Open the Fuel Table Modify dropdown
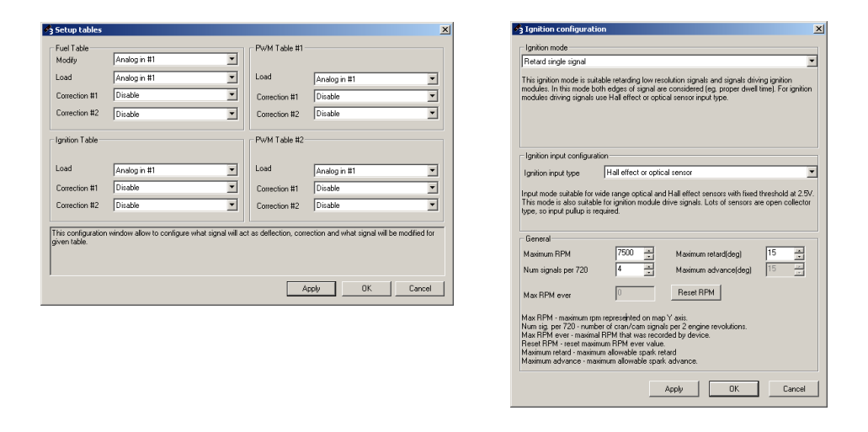The height and width of the screenshot is (432, 868). click(x=232, y=61)
